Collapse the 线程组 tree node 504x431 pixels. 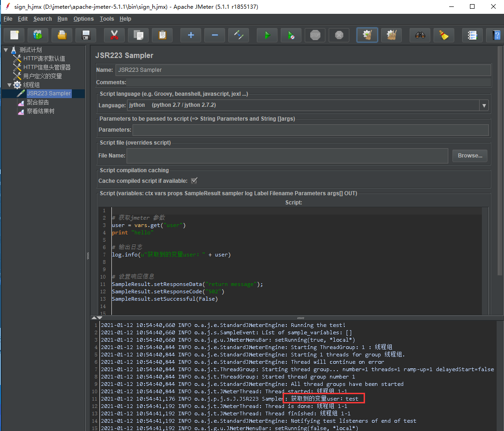pos(10,85)
